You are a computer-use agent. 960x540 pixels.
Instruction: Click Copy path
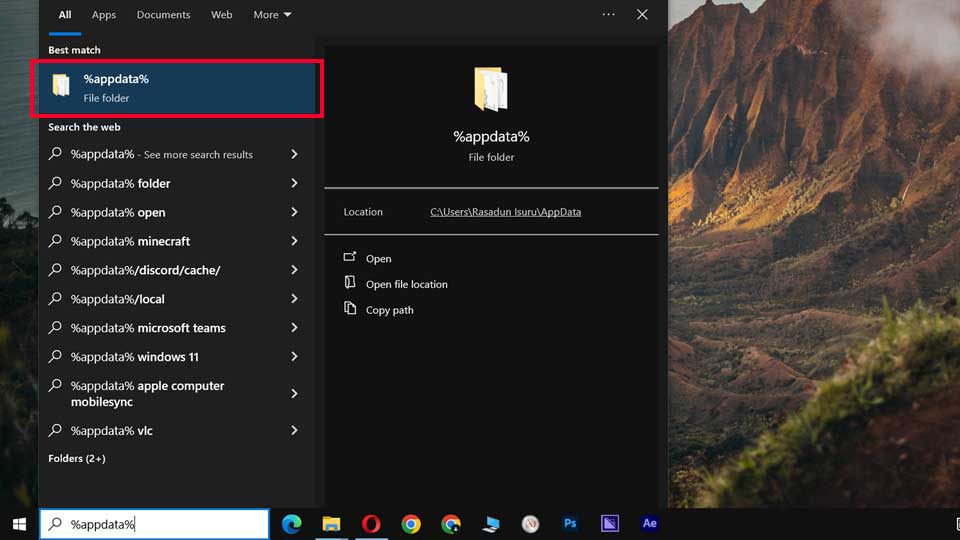tap(389, 310)
